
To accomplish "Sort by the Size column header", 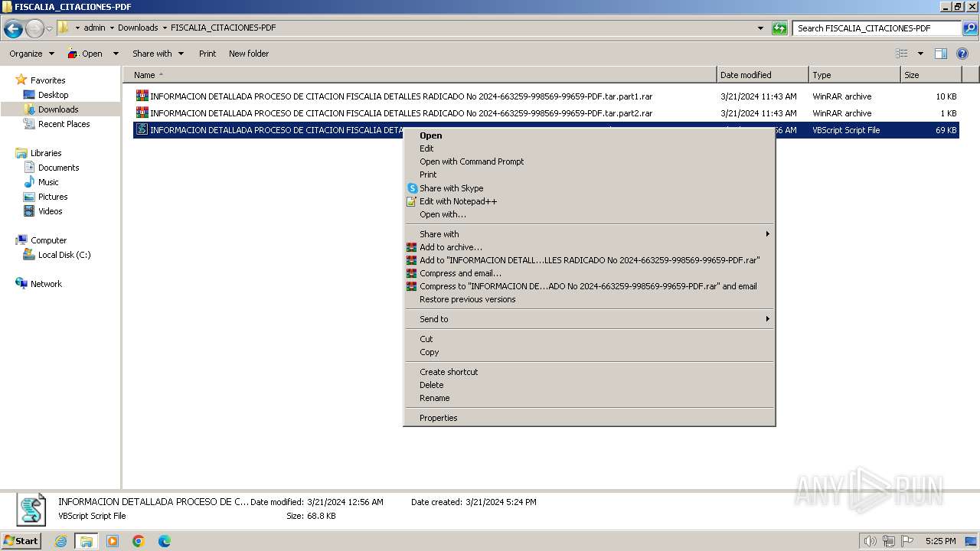I will (x=930, y=75).
